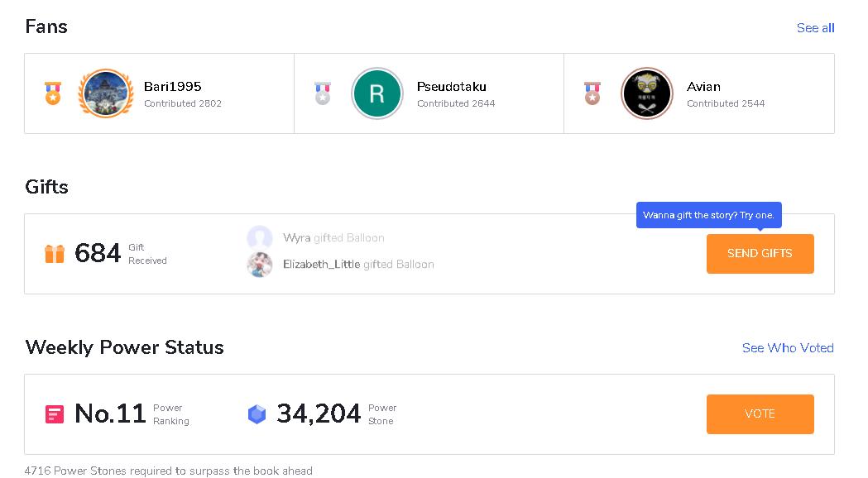868x478 pixels.
Task: Click the Bari1995 username
Action: 172,87
